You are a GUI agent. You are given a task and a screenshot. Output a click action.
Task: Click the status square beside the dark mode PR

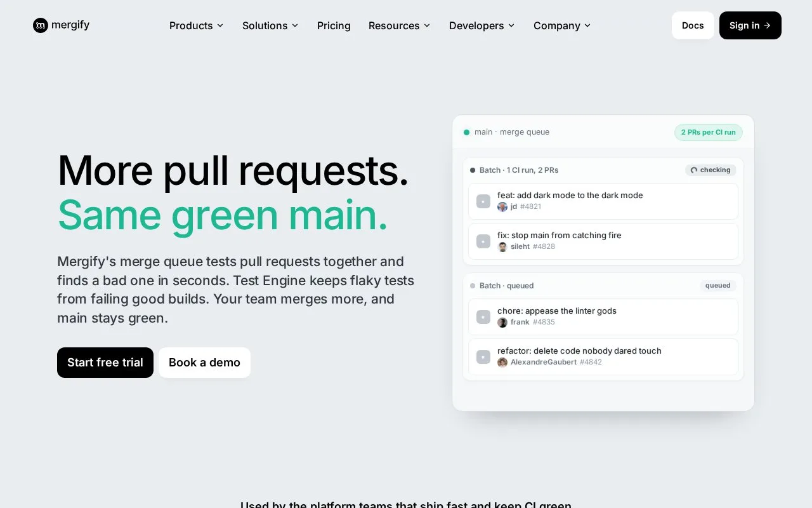coord(483,201)
